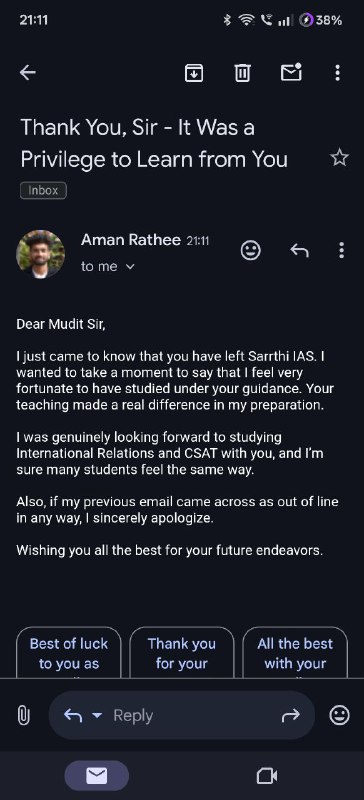Add an emoji reaction to the message

pyautogui.click(x=251, y=251)
